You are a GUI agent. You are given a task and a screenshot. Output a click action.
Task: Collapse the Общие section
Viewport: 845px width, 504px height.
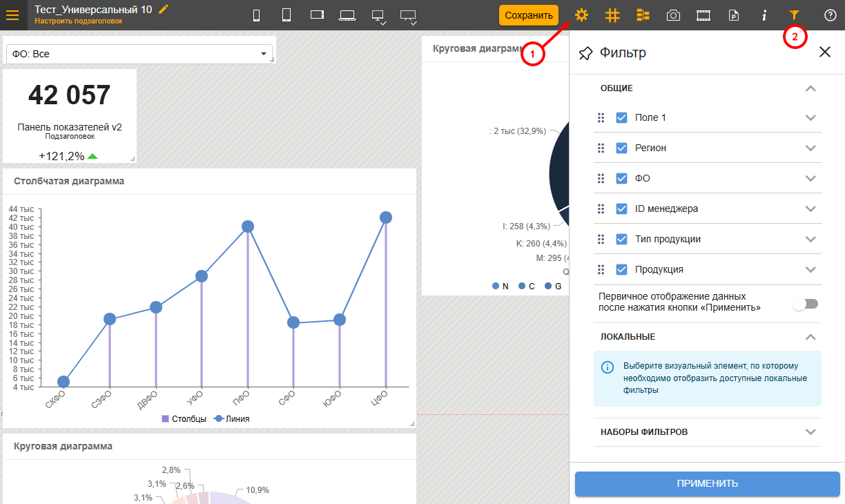810,88
